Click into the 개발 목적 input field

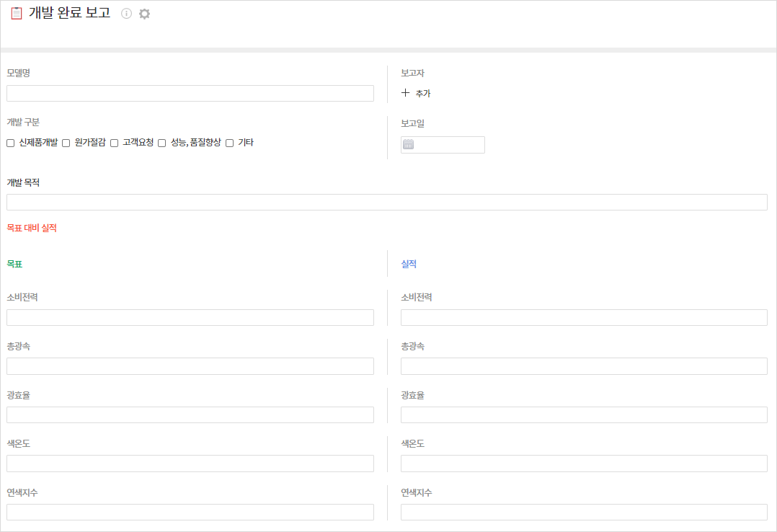pos(386,202)
